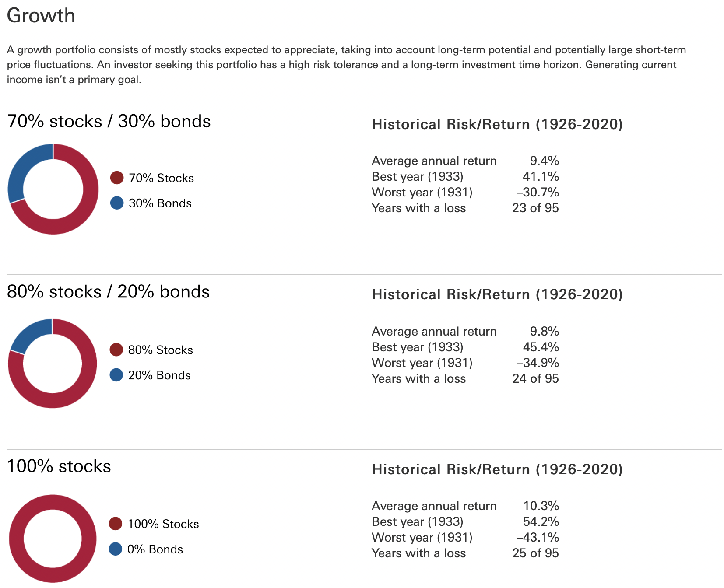Viewport: 724px width, 588px height.
Task: Click the blue 0% Bonds legend dot
Action: point(116,549)
